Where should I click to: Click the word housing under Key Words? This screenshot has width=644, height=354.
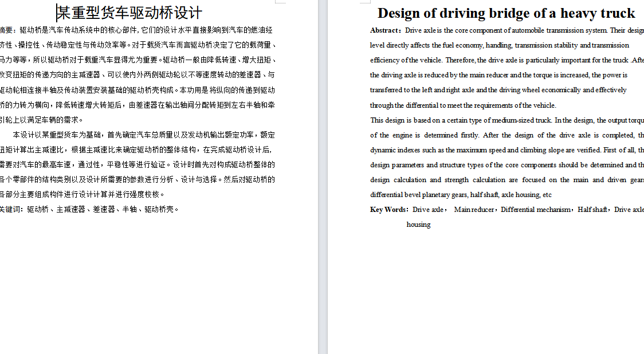418,224
